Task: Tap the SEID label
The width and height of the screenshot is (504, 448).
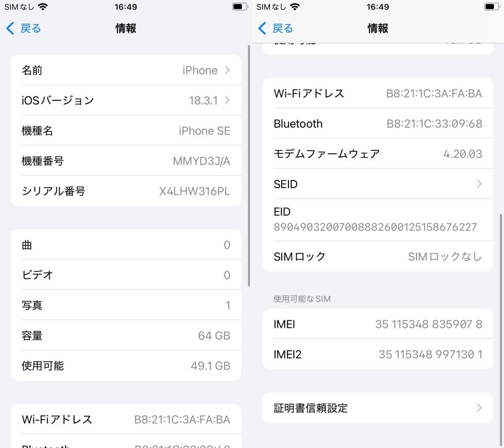Action: click(x=286, y=184)
